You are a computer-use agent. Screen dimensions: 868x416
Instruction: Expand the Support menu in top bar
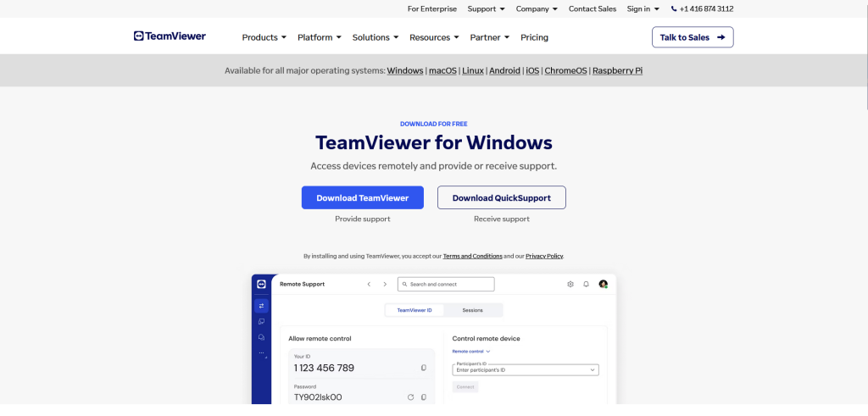tap(486, 8)
